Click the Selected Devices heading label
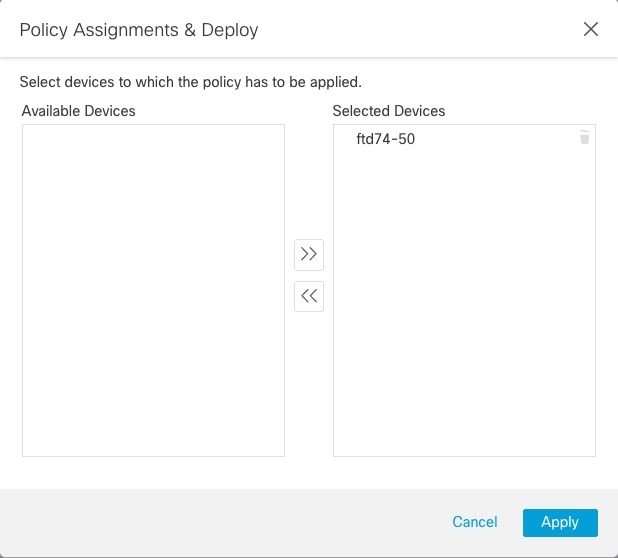This screenshot has width=618, height=558. coord(389,111)
